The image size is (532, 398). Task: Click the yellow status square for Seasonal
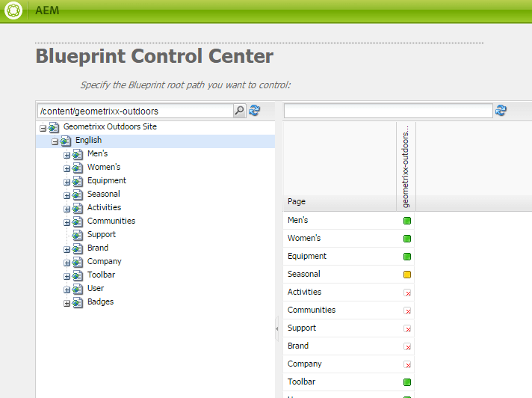[x=407, y=275]
